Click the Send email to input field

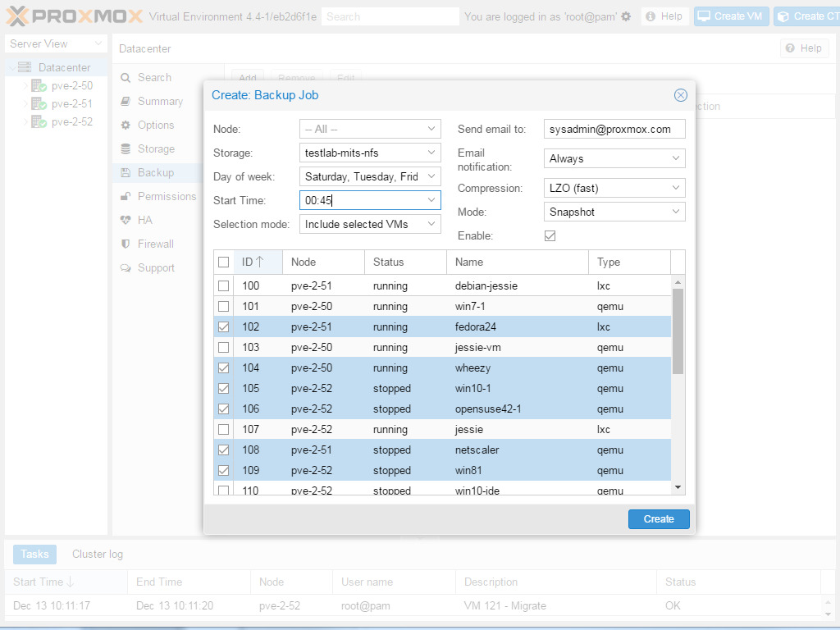(x=614, y=129)
